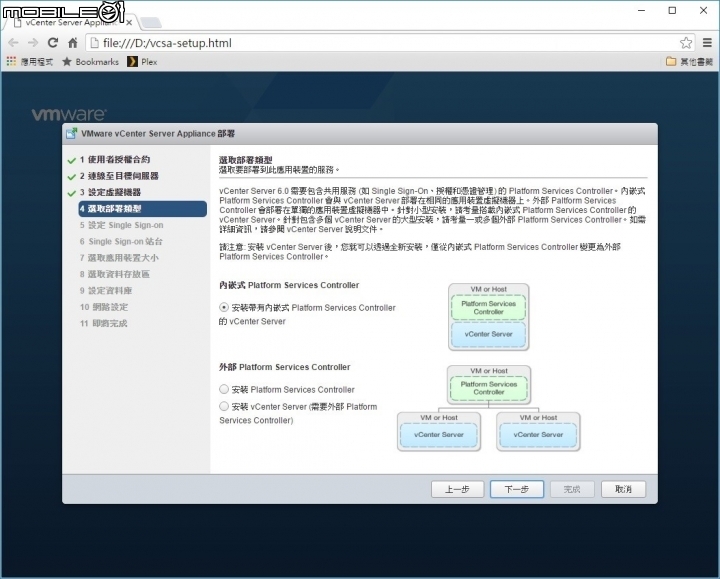This screenshot has width=720, height=579.
Task: Reload the page with the refresh icon
Action: click(x=53, y=43)
